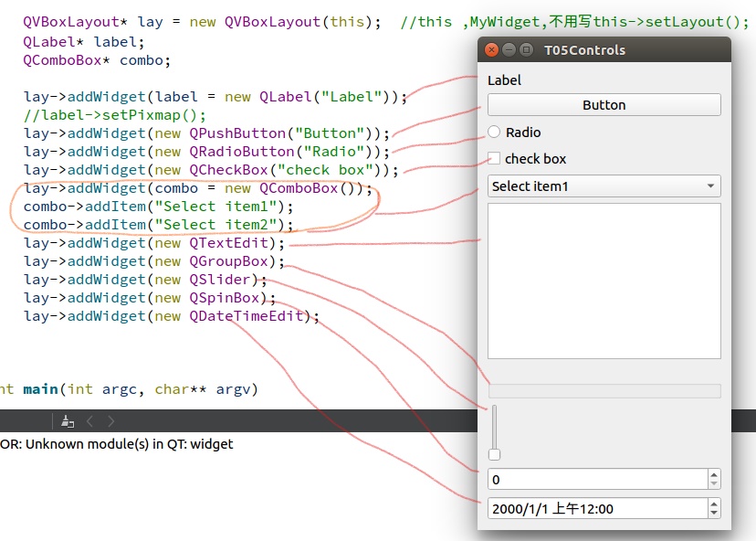Image resolution: width=756 pixels, height=541 pixels.
Task: Increase spin box value with up arrow
Action: coord(714,475)
